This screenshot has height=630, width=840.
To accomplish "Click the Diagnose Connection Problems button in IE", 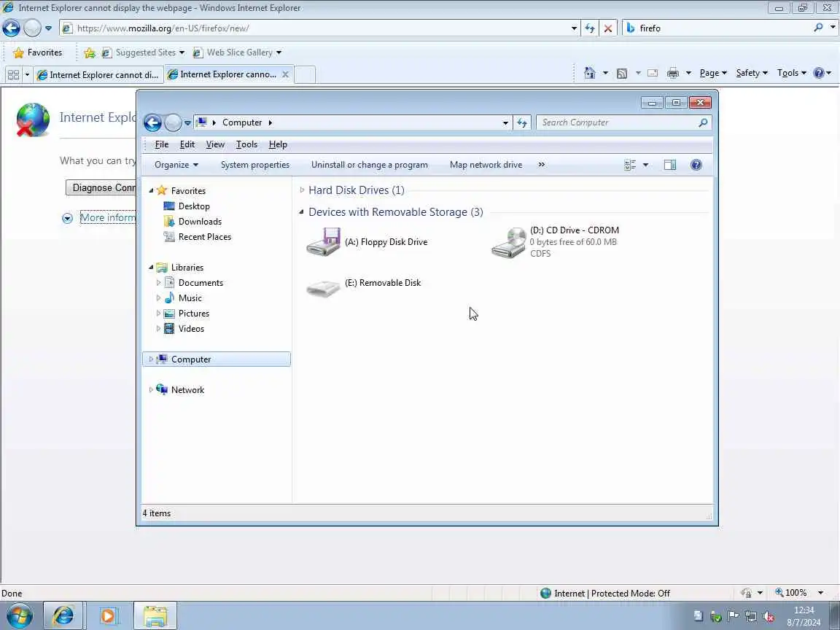I will tap(101, 188).
